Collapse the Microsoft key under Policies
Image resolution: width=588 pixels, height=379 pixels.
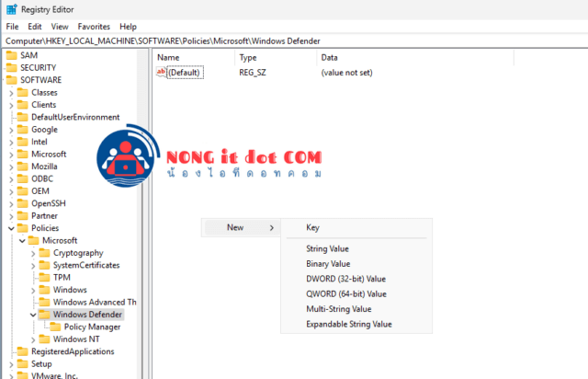pos(22,241)
